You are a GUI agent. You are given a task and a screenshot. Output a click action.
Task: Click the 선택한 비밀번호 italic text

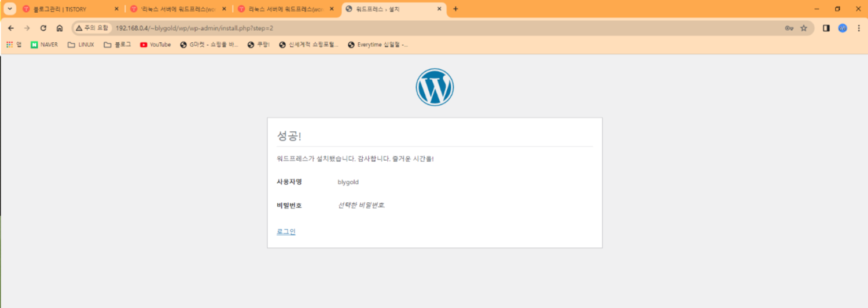coord(361,205)
